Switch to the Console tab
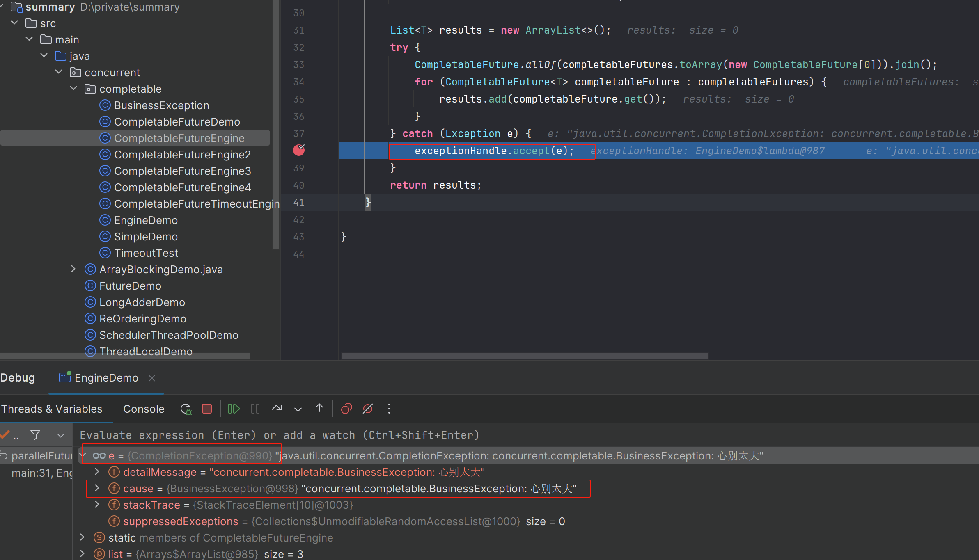The image size is (979, 560). click(144, 409)
